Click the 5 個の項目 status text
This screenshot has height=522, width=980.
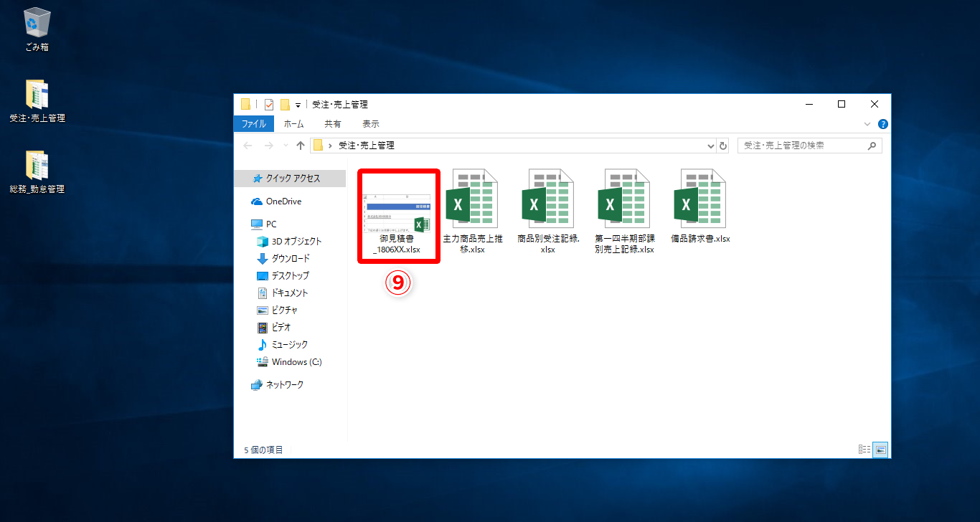(263, 450)
